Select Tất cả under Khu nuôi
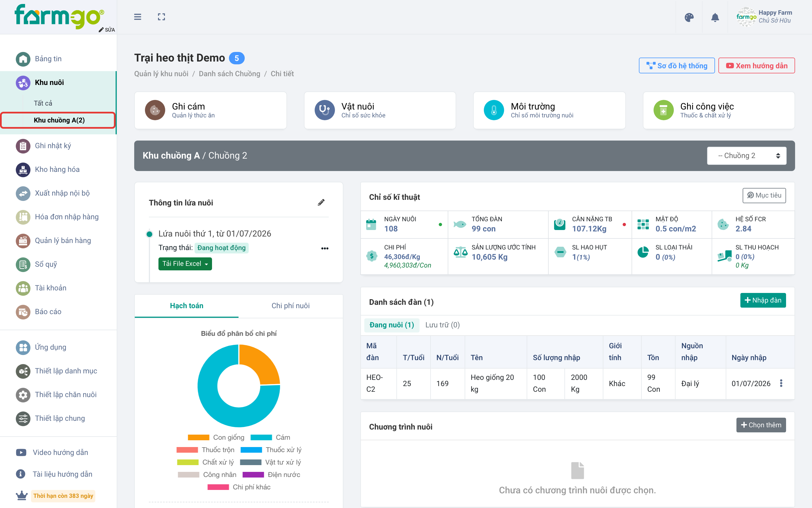 (43, 103)
